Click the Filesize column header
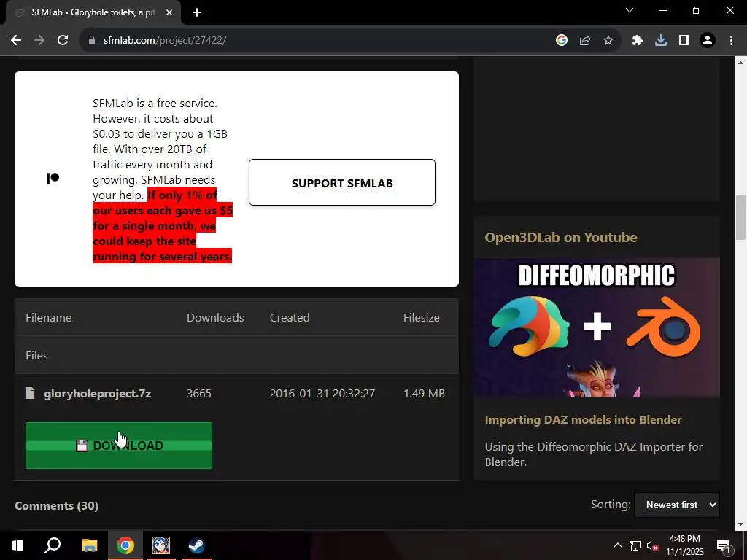Viewport: 747px width, 560px height. 422,318
